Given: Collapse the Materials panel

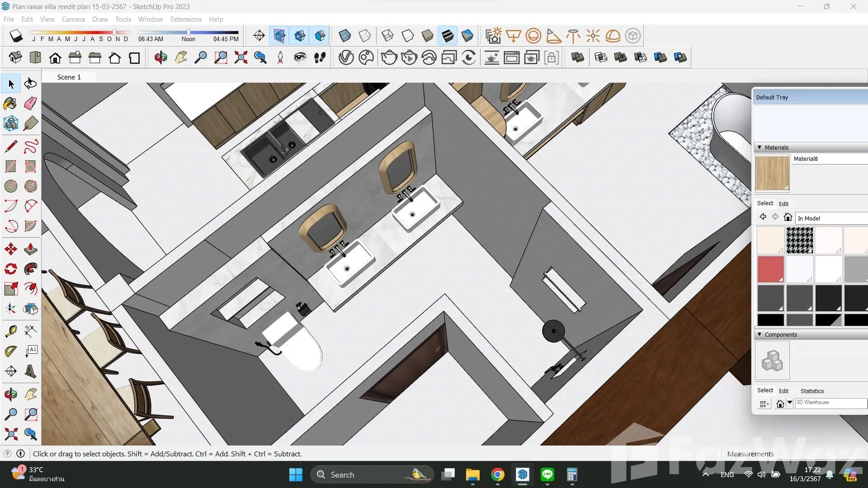Looking at the screenshot, I should 759,147.
